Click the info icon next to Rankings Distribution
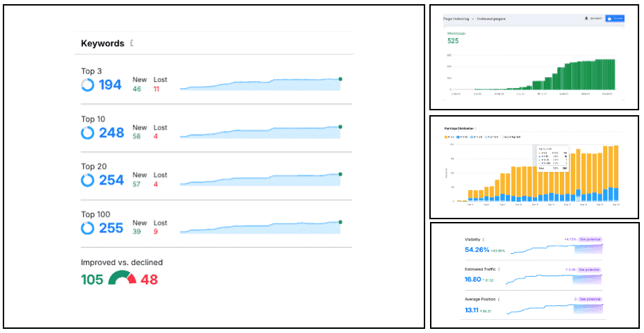This screenshot has height=333, width=644. point(476,128)
